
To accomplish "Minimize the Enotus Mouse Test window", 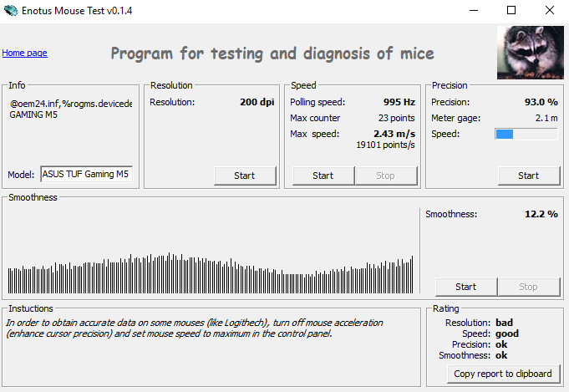I will pyautogui.click(x=472, y=10).
